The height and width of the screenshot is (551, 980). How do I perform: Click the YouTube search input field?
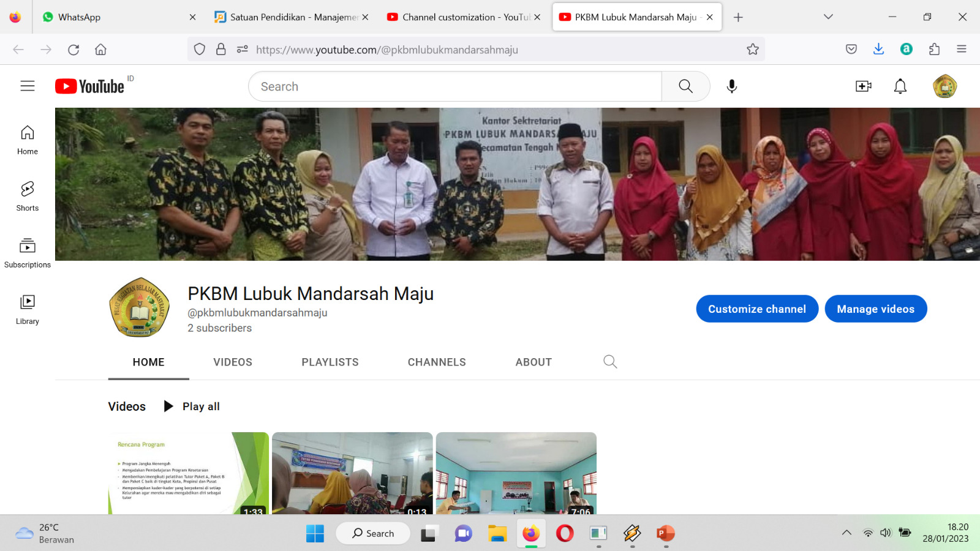coord(455,86)
